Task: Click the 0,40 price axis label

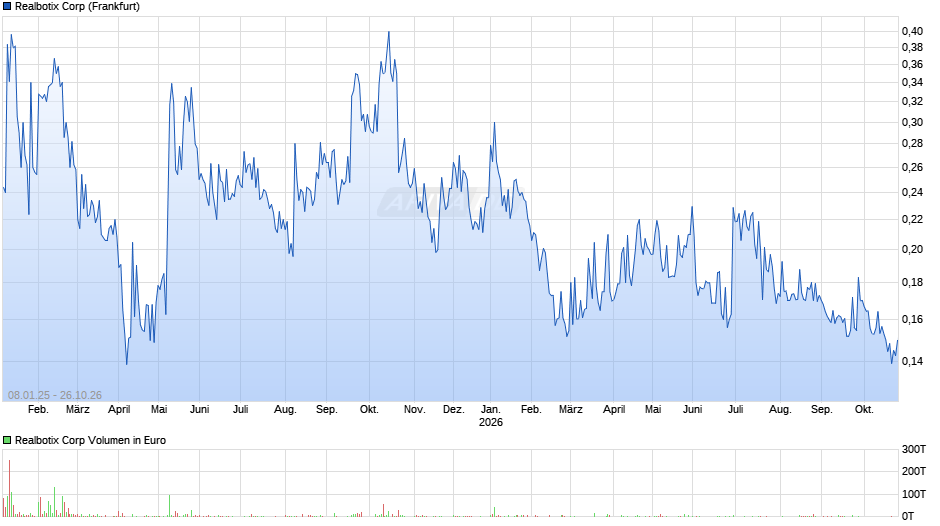Action: [x=912, y=31]
